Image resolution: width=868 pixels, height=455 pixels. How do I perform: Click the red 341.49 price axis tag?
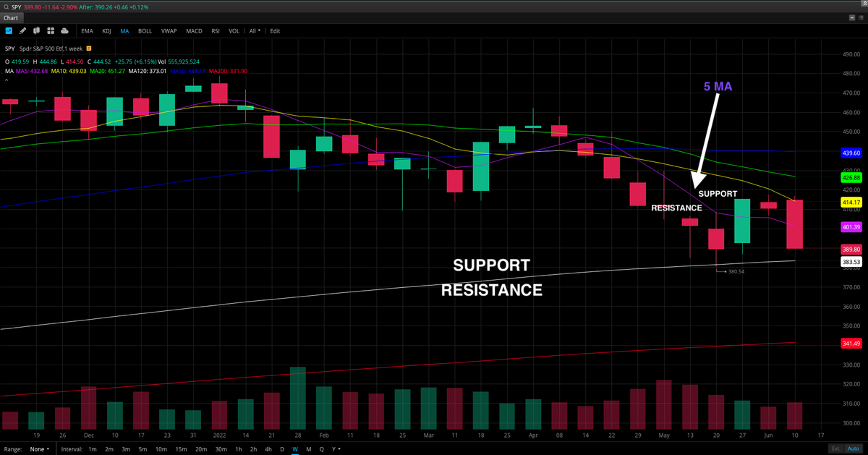(851, 343)
